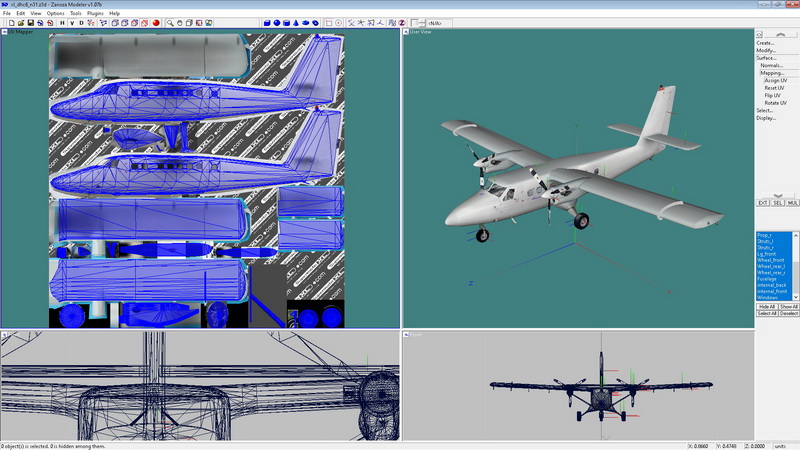
Task: Click the Save file toolbar icon
Action: 30,22
